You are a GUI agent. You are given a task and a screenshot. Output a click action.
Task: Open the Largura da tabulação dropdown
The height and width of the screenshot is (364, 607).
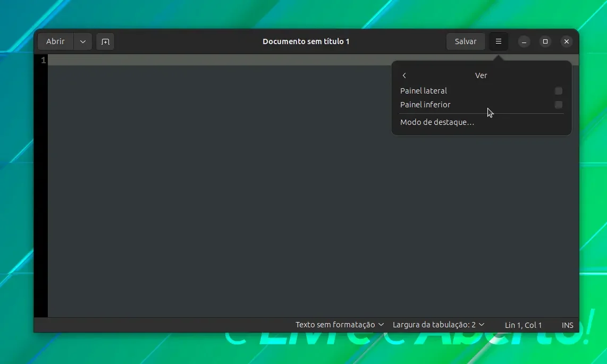pyautogui.click(x=438, y=325)
